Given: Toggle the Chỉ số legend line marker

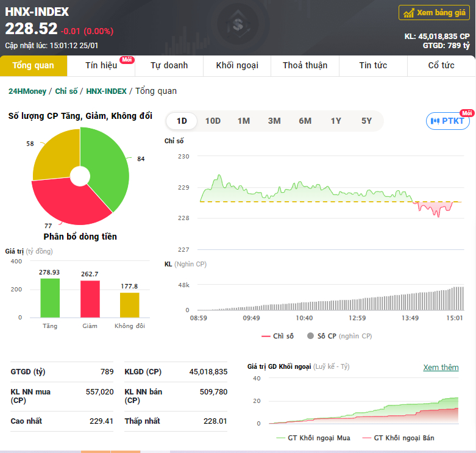Looking at the screenshot, I should [x=266, y=336].
